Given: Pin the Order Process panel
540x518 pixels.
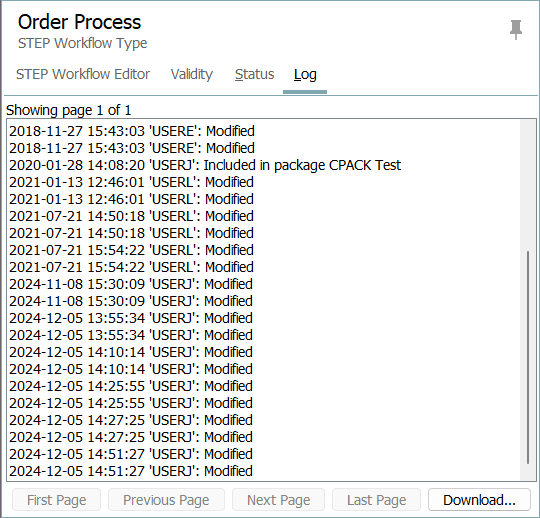Looking at the screenshot, I should 516,30.
